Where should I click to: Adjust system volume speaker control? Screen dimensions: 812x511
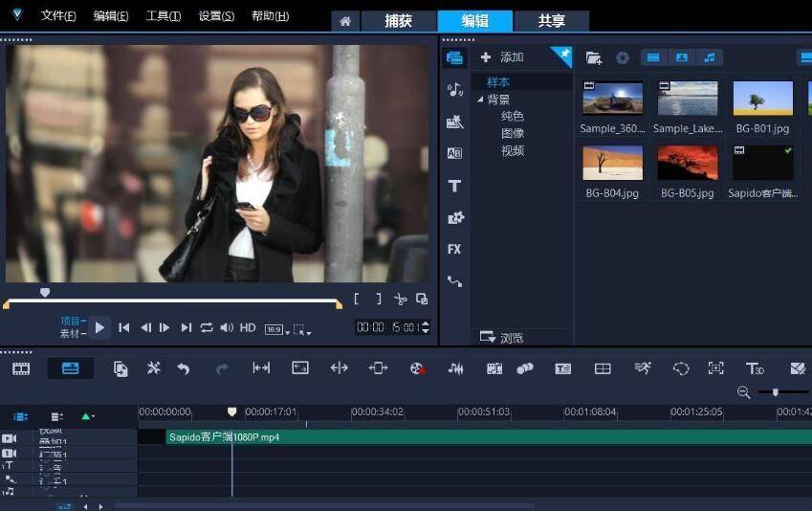pos(227,327)
